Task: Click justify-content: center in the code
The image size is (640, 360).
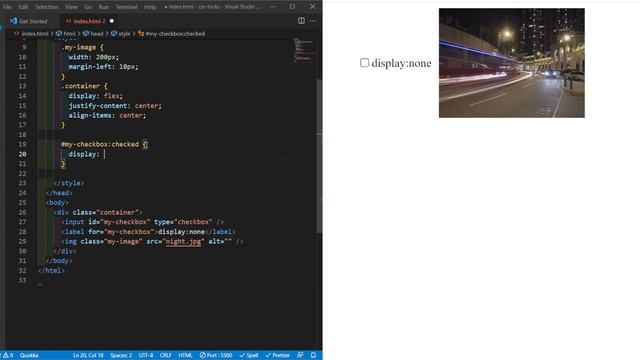Action: [x=115, y=106]
